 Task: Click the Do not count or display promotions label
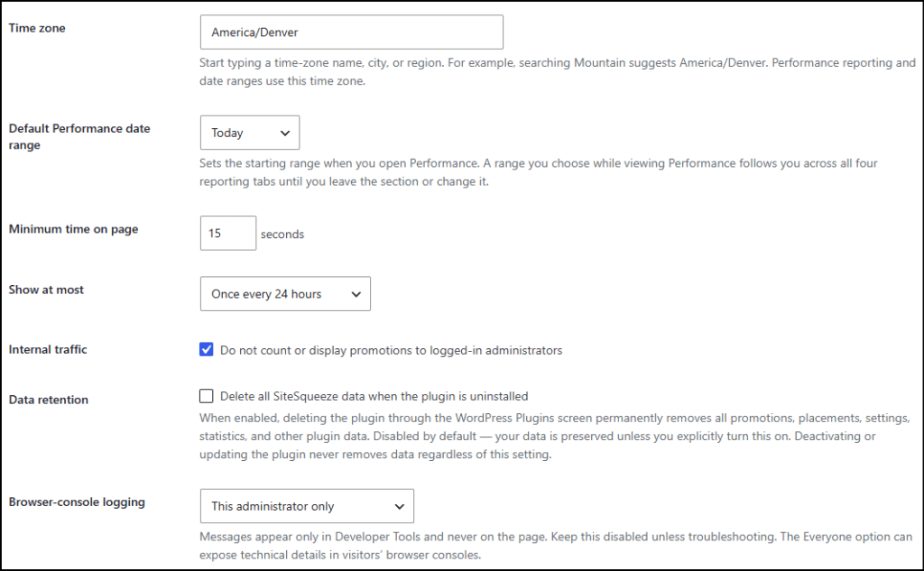(392, 350)
